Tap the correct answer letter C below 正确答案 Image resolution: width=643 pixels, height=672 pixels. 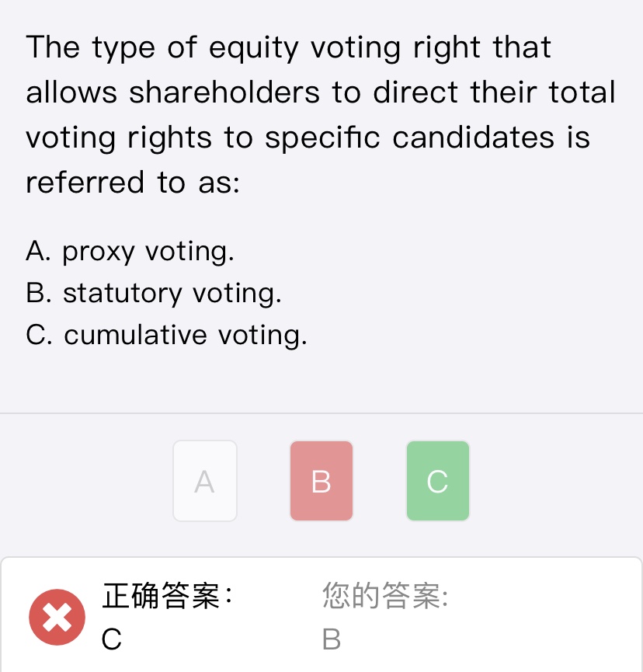tap(111, 639)
